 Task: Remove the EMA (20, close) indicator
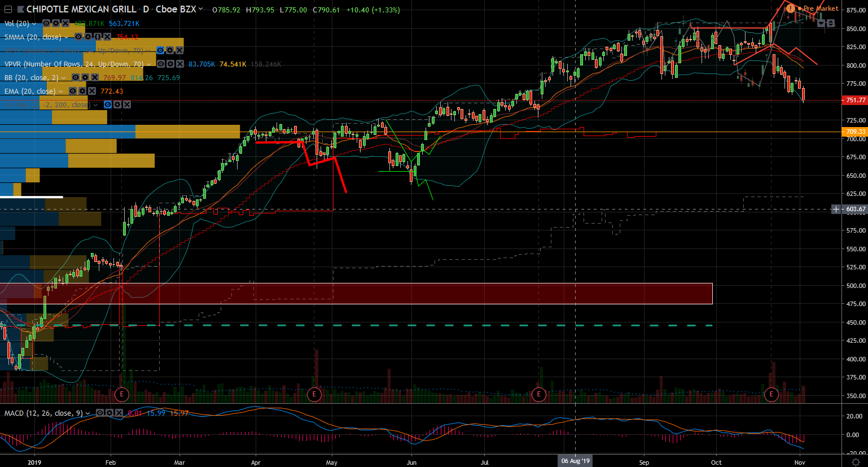[92, 91]
